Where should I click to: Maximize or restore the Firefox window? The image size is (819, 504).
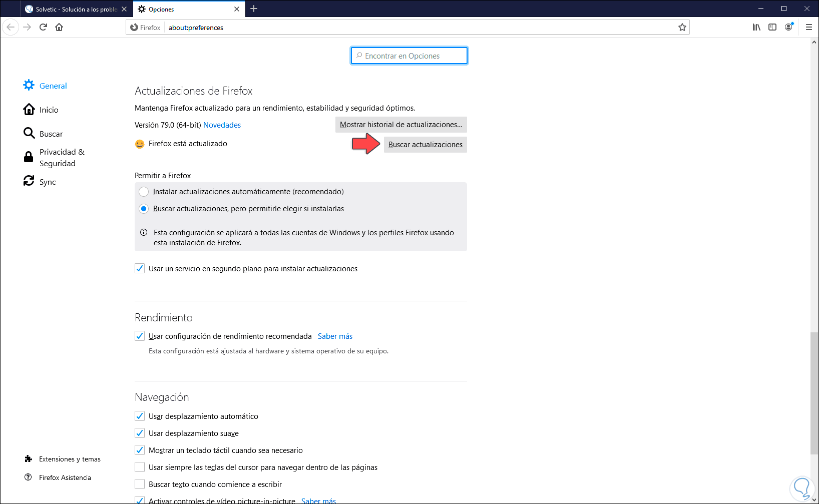click(x=784, y=9)
